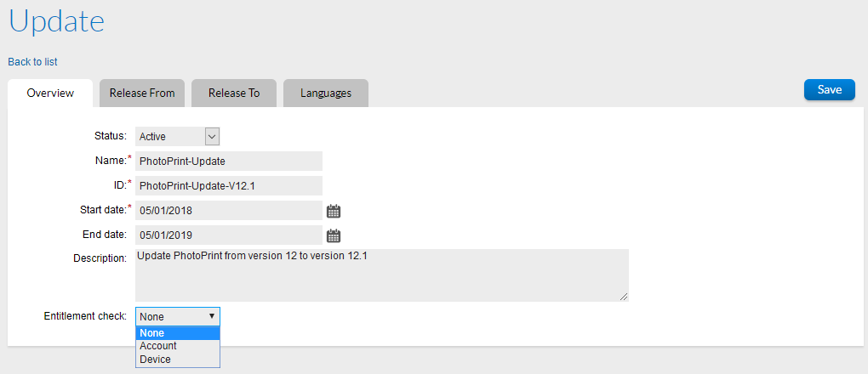Choose Device entitlement option

click(177, 360)
